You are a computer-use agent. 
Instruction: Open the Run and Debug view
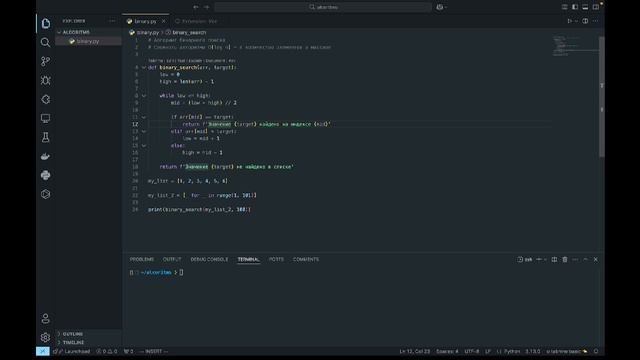(x=45, y=80)
